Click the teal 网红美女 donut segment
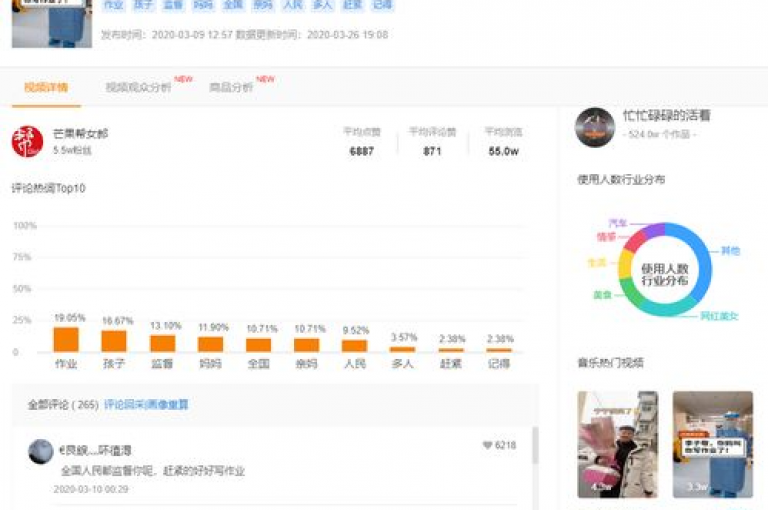The height and width of the screenshot is (510, 768). 669,308
